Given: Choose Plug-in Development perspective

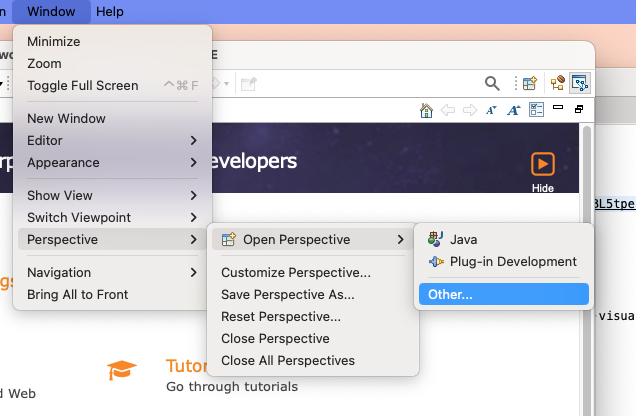Looking at the screenshot, I should 504,262.
